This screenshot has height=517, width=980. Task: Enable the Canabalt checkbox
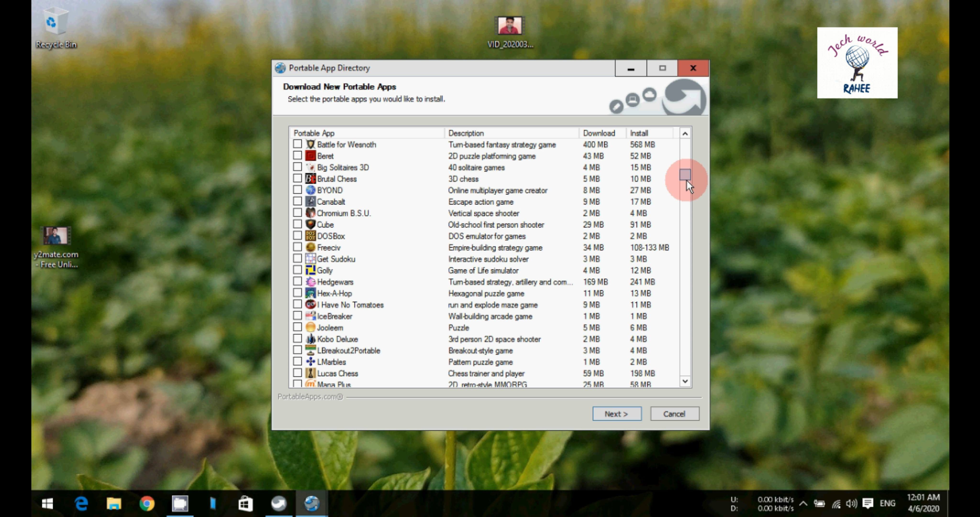(x=297, y=201)
